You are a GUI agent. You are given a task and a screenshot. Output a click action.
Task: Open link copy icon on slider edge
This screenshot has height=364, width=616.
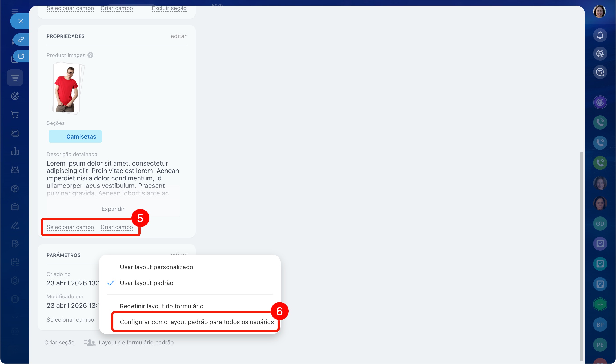21,40
